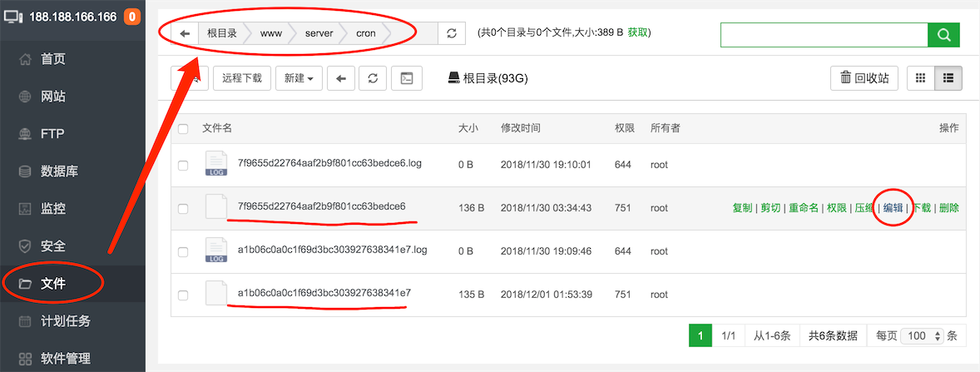Click 下载 for the 7f9655d file

(x=921, y=208)
